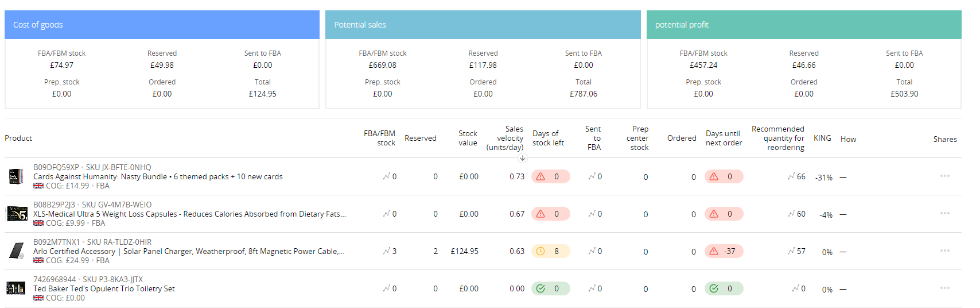
Task: Click green check Days of stock left badge
Action: (550, 288)
